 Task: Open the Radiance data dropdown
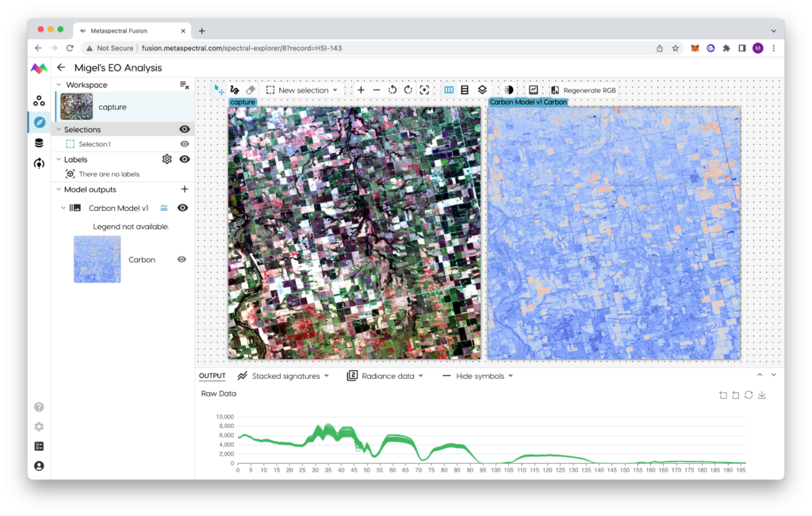click(x=385, y=376)
